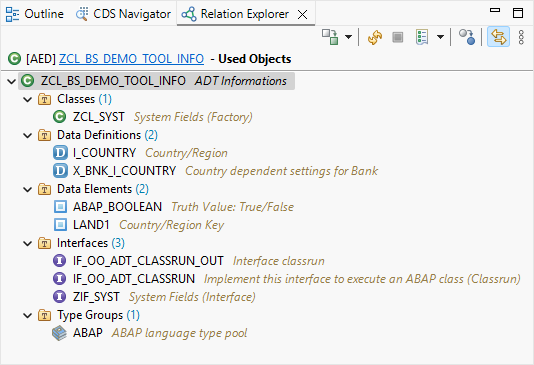The image size is (534, 365).
Task: Click the D icon of X_BNK_I_COUNTRY
Action: [60, 171]
